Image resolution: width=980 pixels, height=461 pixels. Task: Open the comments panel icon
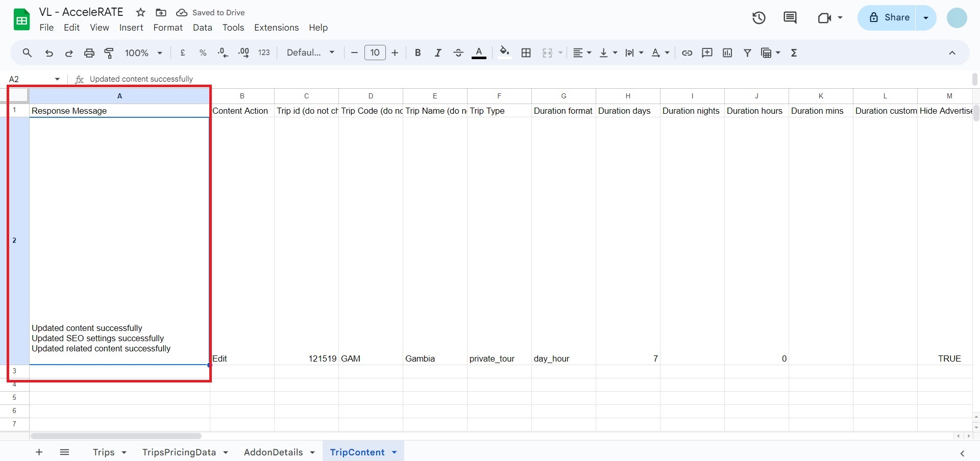pos(790,18)
